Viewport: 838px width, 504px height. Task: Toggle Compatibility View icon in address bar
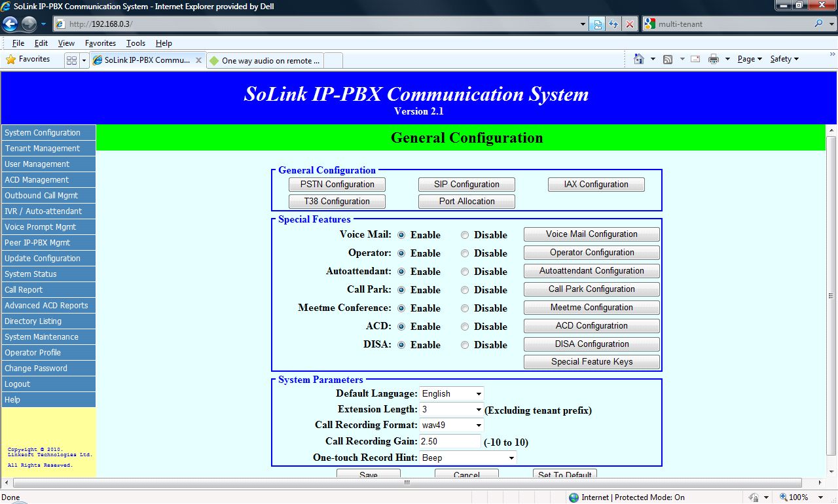598,24
